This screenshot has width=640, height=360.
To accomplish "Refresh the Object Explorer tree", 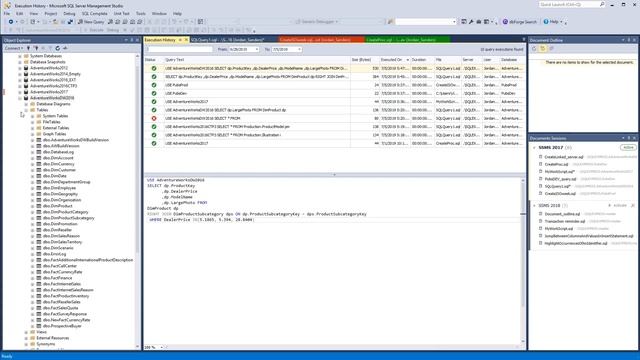I will tap(58, 48).
